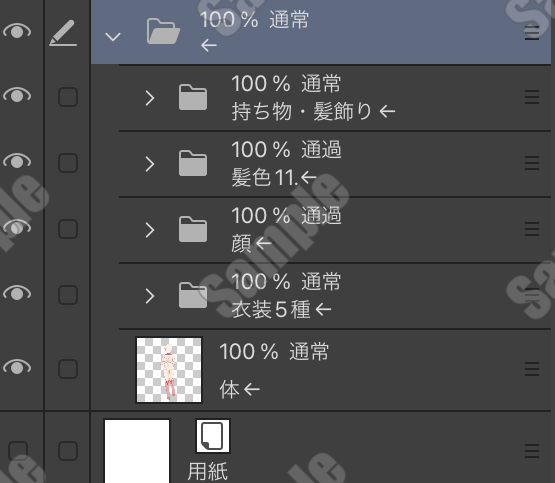Click the reorder handle of 用紙 layer
Viewport: 555px width, 483px height.
(532, 451)
